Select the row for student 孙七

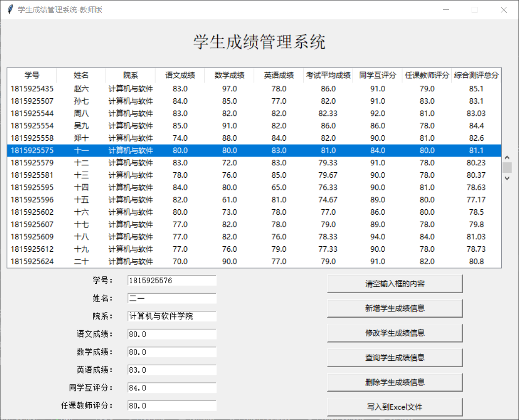point(254,101)
